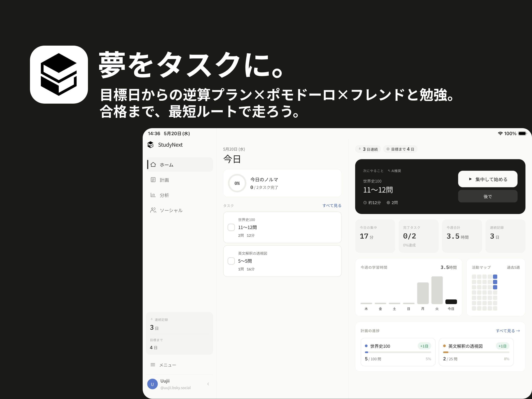Click the 今日のノルマ heading
Viewport: 532px width, 399px height.
pyautogui.click(x=264, y=179)
